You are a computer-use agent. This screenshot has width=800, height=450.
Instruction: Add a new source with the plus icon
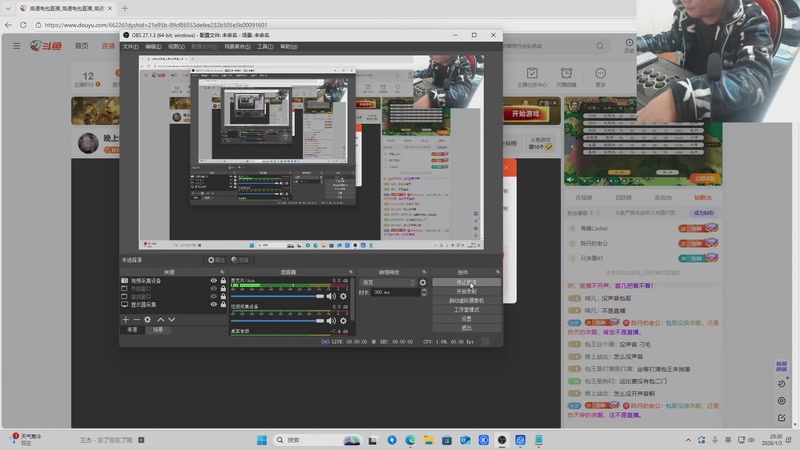pyautogui.click(x=126, y=319)
